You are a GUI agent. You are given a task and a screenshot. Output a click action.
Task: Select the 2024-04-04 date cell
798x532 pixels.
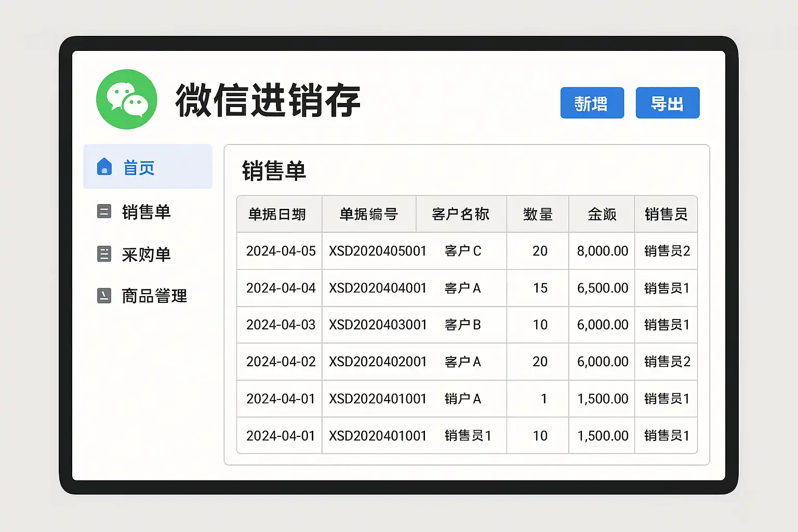click(x=281, y=288)
